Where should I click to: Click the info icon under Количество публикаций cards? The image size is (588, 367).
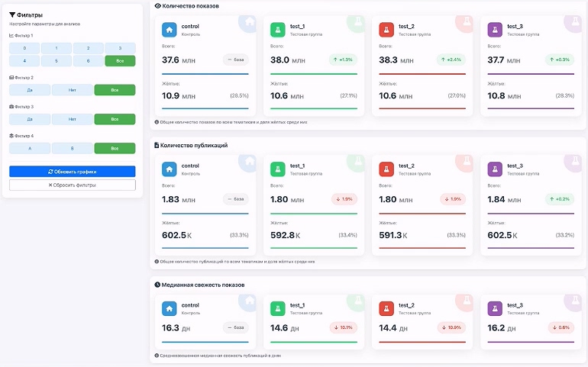[x=157, y=262]
